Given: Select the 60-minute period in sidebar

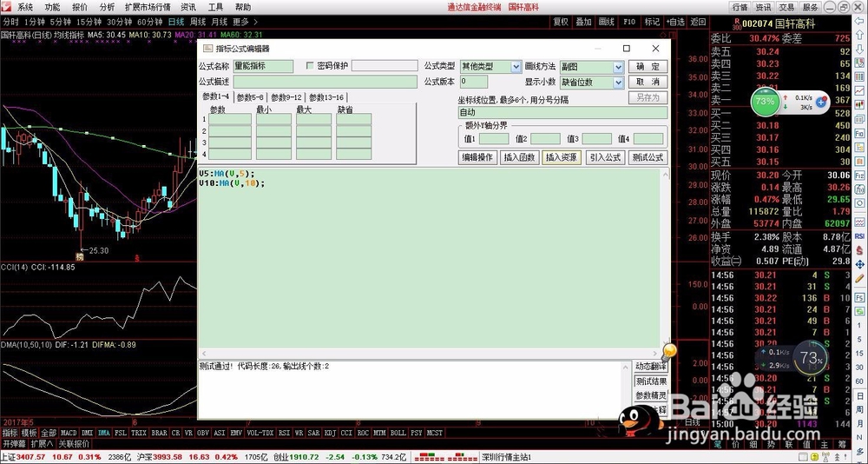Looking at the screenshot, I should (x=859, y=381).
